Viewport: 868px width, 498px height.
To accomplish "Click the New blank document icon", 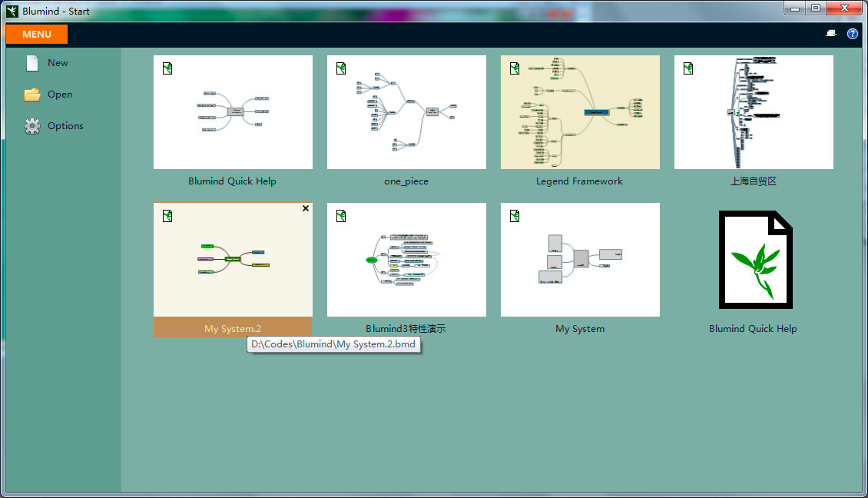I will coord(32,63).
